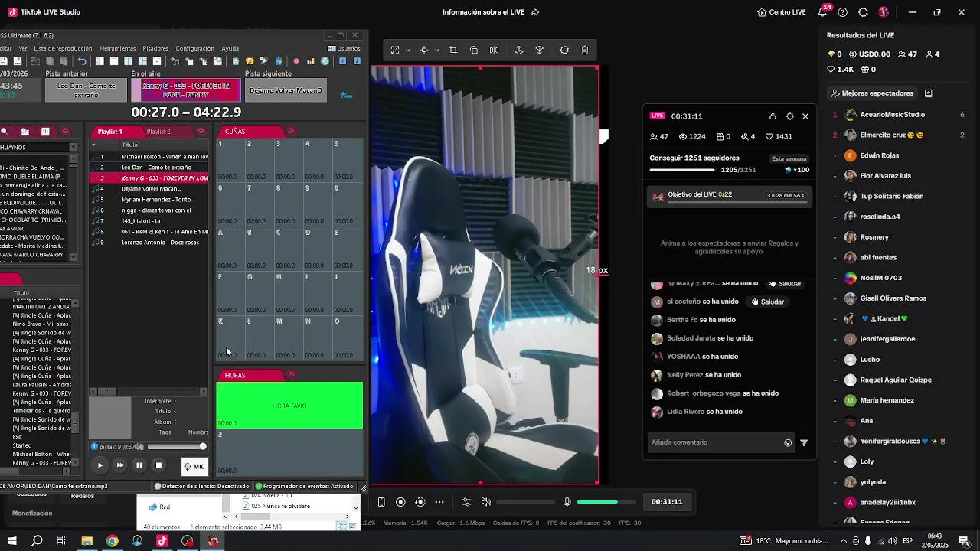The width and height of the screenshot is (980, 551).
Task: Toggle the microphone icon mute
Action: [567, 502]
